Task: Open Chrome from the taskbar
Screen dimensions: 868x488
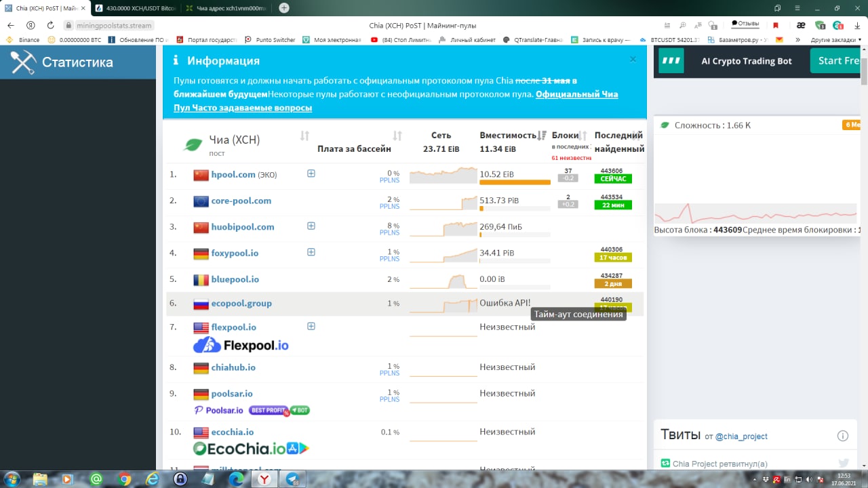Action: point(124,479)
